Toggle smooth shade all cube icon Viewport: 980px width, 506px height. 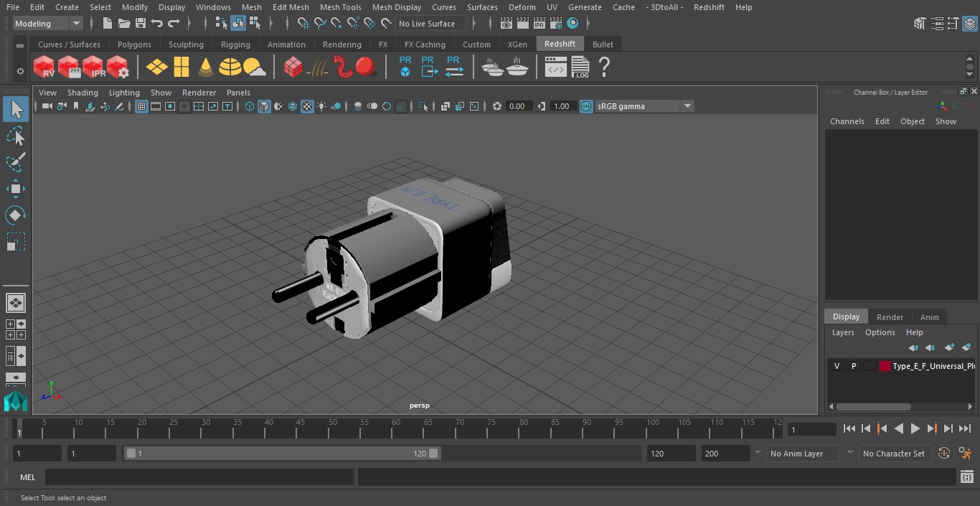(x=264, y=106)
